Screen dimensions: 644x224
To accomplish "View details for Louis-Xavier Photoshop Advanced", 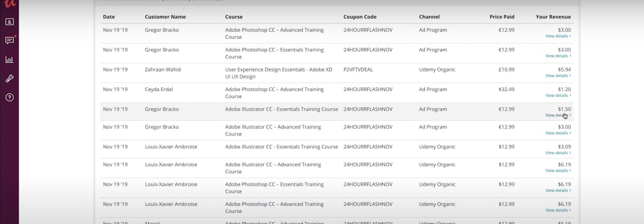I will pyautogui.click(x=558, y=210).
